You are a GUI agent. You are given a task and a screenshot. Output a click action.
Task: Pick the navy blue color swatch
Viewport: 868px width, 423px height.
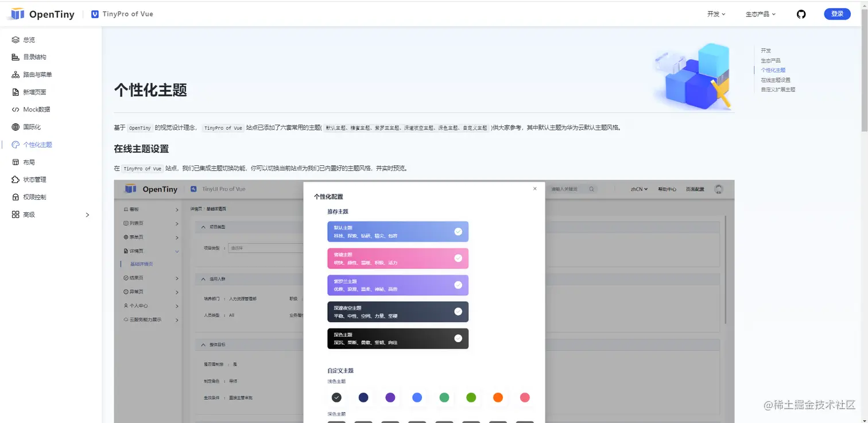pos(363,397)
